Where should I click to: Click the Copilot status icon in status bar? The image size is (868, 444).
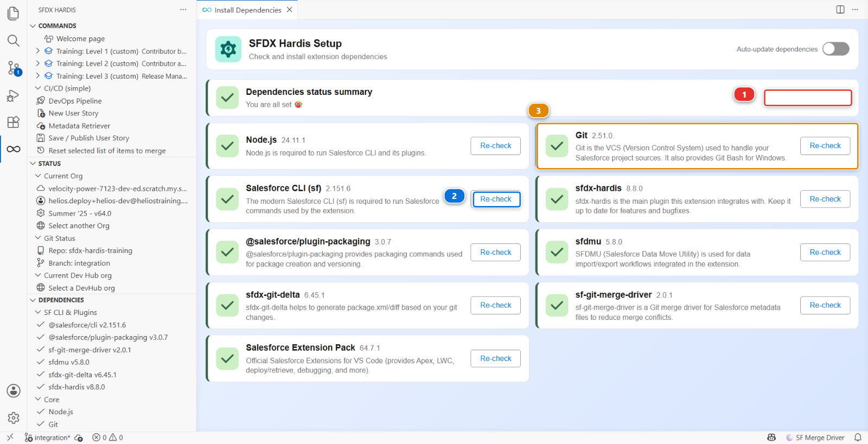771,437
